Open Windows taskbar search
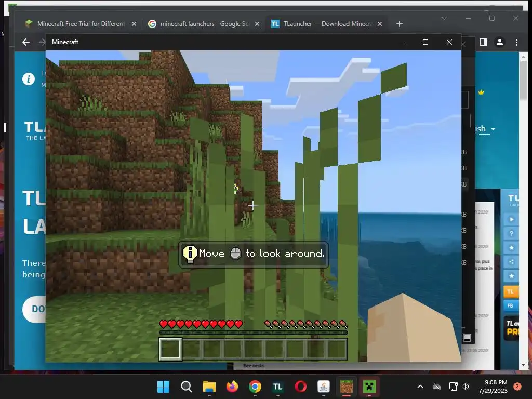The image size is (532, 399). [187, 387]
